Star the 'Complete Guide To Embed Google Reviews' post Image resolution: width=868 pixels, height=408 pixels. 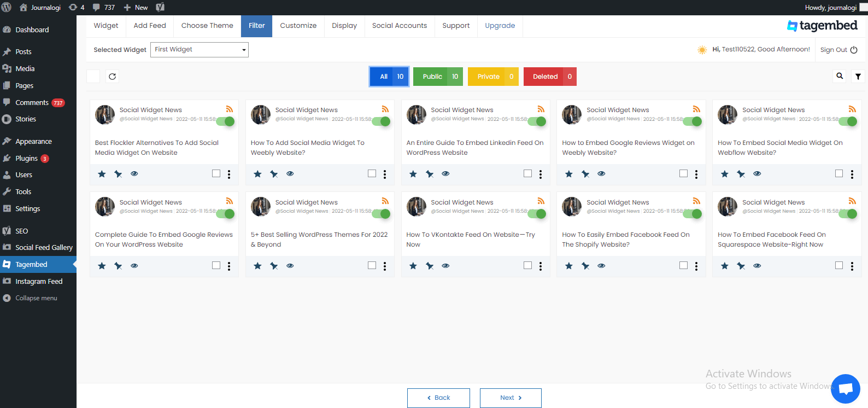pos(102,266)
